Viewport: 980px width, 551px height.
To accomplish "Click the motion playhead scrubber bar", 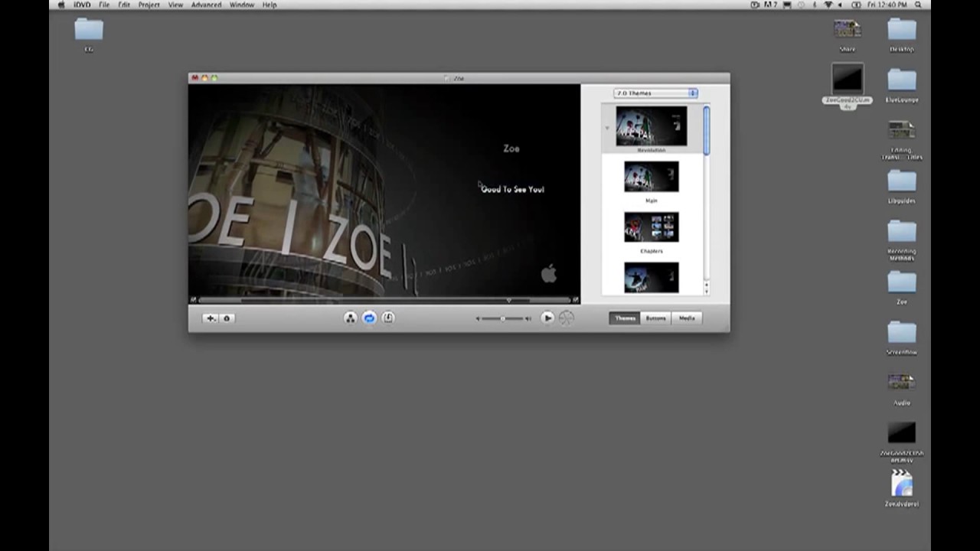I will coord(384,300).
